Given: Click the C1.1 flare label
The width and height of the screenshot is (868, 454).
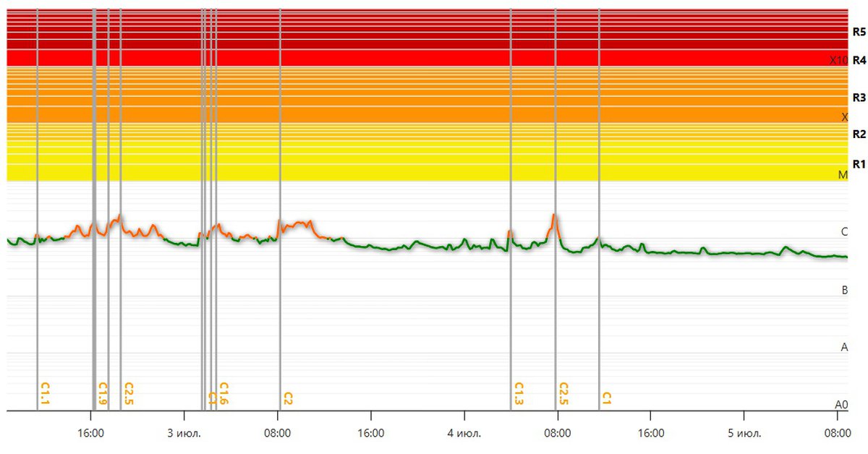Looking at the screenshot, I should pyautogui.click(x=45, y=394).
